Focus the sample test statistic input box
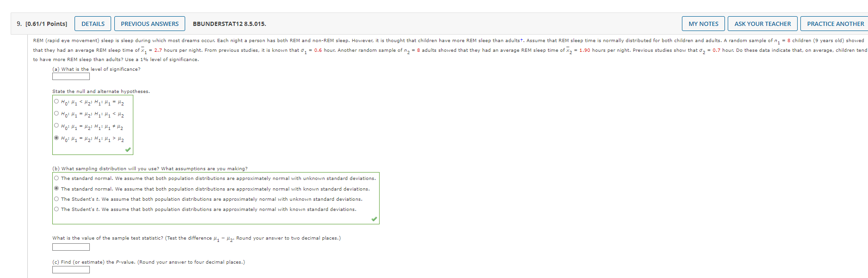This screenshot has width=868, height=278. point(71,247)
